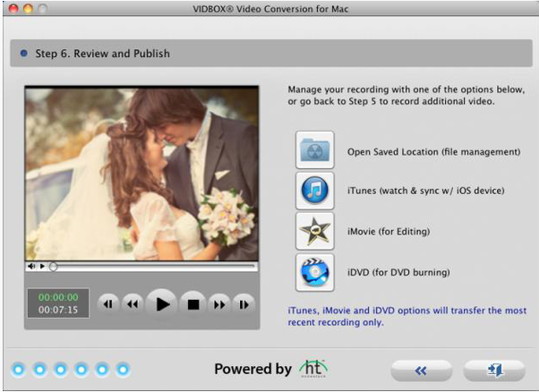
Task: Send recording to iTunes icon
Action: pyautogui.click(x=314, y=191)
